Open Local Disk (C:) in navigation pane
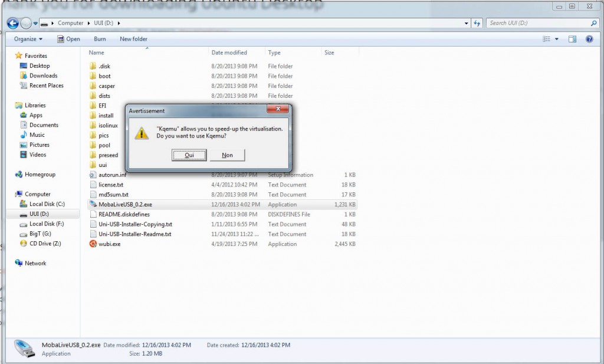Viewport: 604px width, 364px height. pos(47,204)
